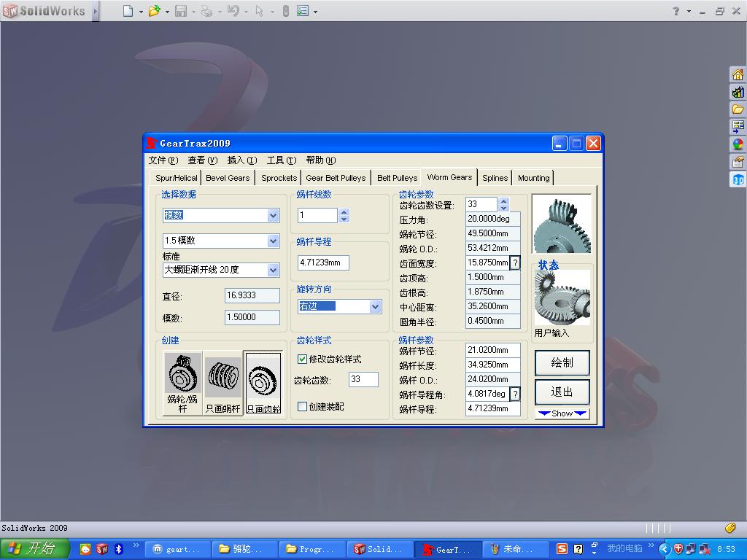This screenshot has height=560, width=747.
Task: Open the SolidWorks Resources home icon
Action: coord(738,74)
